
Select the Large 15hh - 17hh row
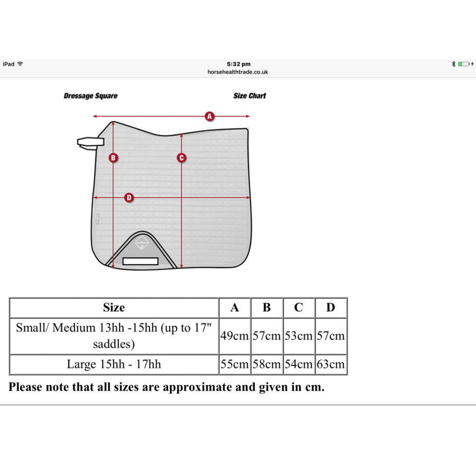(x=114, y=364)
